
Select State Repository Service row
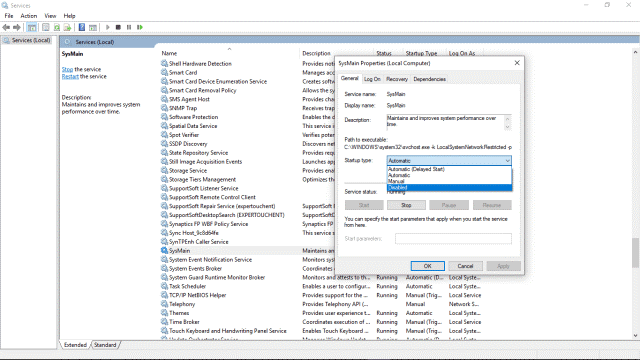[x=198, y=153]
